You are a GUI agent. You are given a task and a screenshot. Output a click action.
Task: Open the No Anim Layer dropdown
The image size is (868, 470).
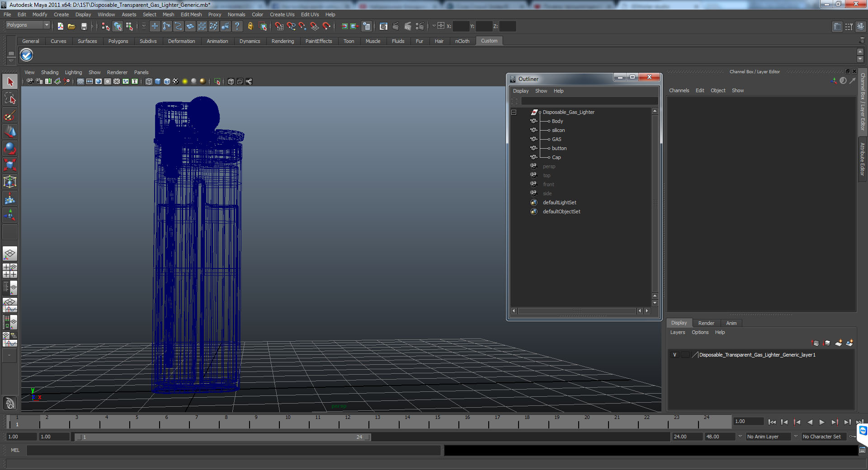769,437
